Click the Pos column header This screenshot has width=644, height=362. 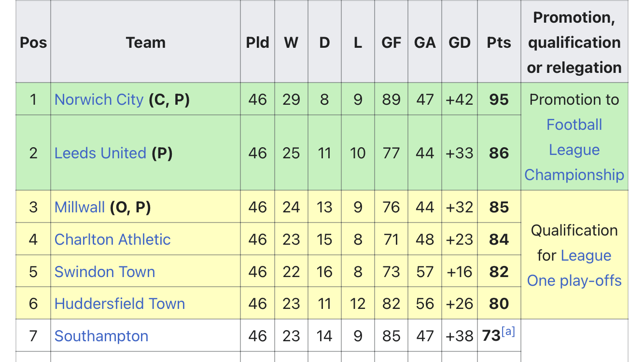click(33, 42)
